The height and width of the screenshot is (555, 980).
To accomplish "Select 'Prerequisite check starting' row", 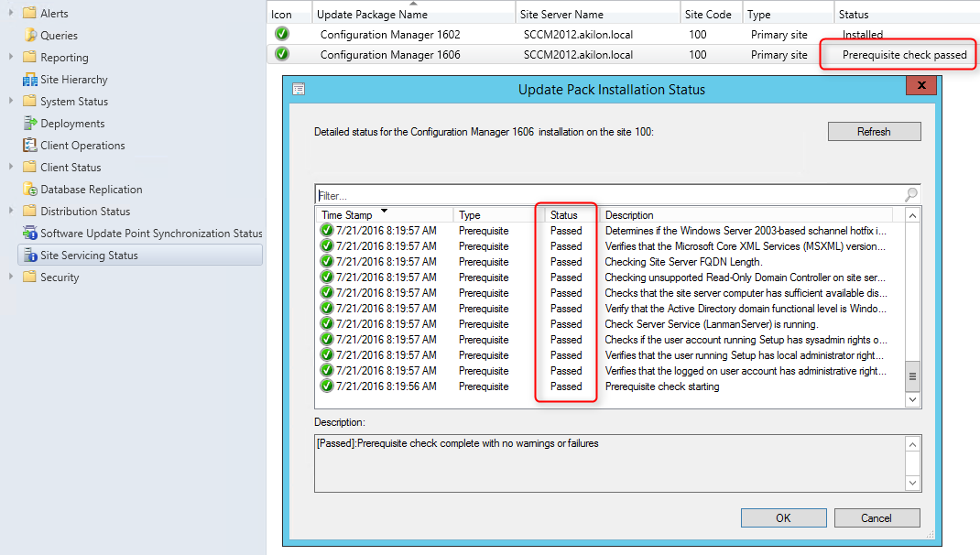I will pyautogui.click(x=610, y=386).
